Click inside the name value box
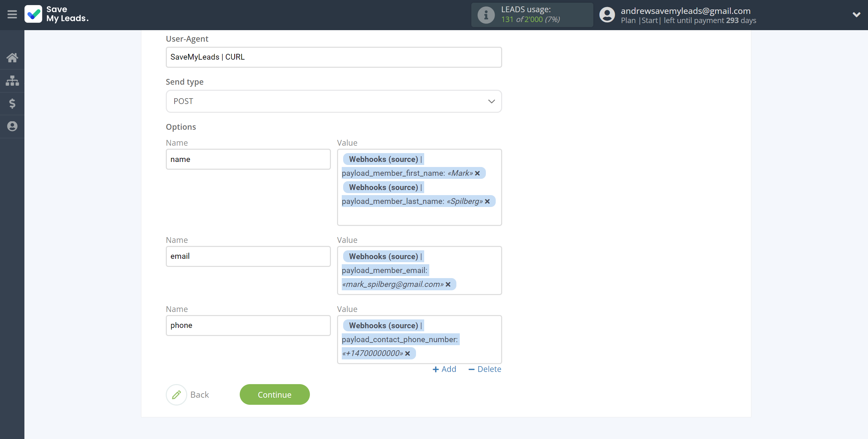868x439 pixels. (419, 187)
